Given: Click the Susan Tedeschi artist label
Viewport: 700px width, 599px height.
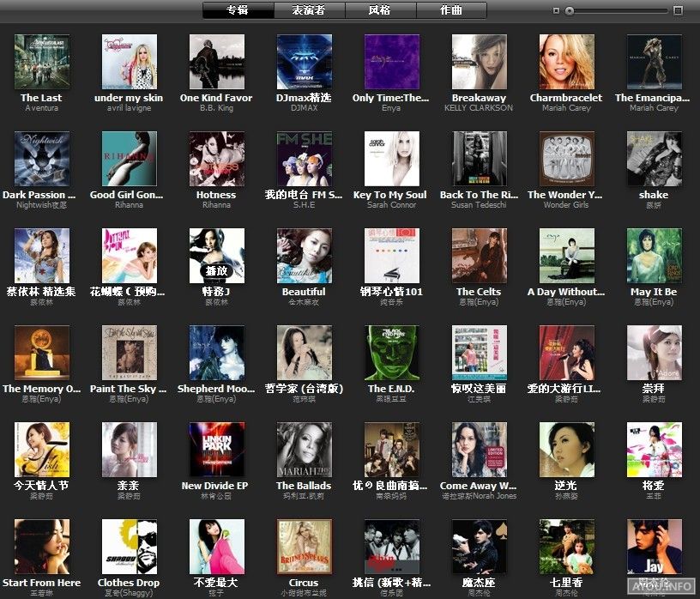Looking at the screenshot, I should tap(479, 205).
